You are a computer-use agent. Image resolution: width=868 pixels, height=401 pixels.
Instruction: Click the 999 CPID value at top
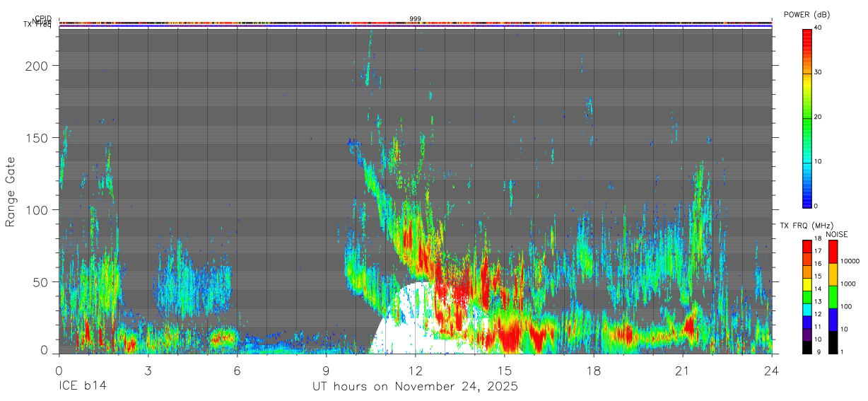point(415,18)
